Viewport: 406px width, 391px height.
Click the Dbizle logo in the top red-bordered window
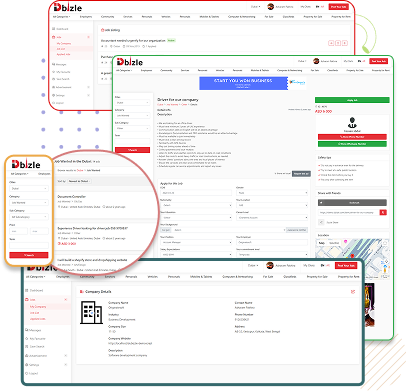click(x=68, y=7)
